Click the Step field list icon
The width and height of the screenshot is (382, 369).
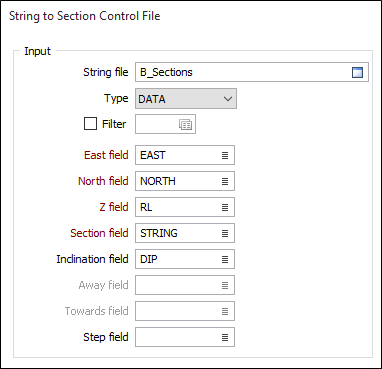pos(225,337)
